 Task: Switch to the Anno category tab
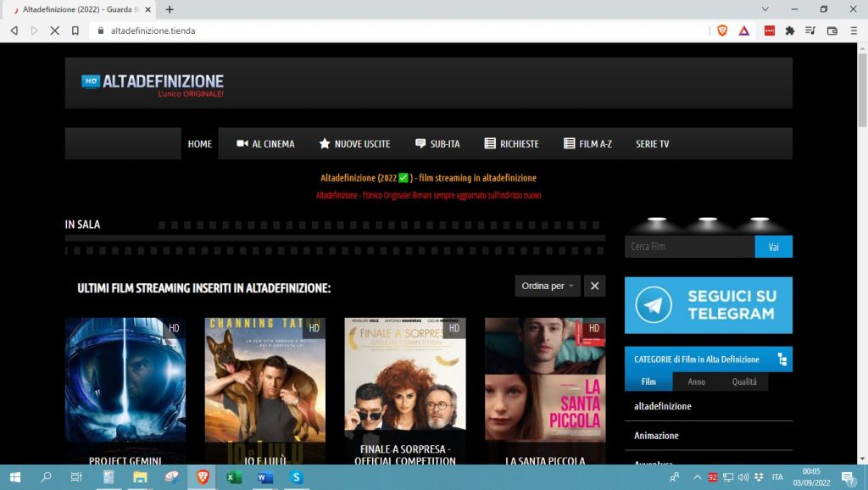click(x=696, y=382)
